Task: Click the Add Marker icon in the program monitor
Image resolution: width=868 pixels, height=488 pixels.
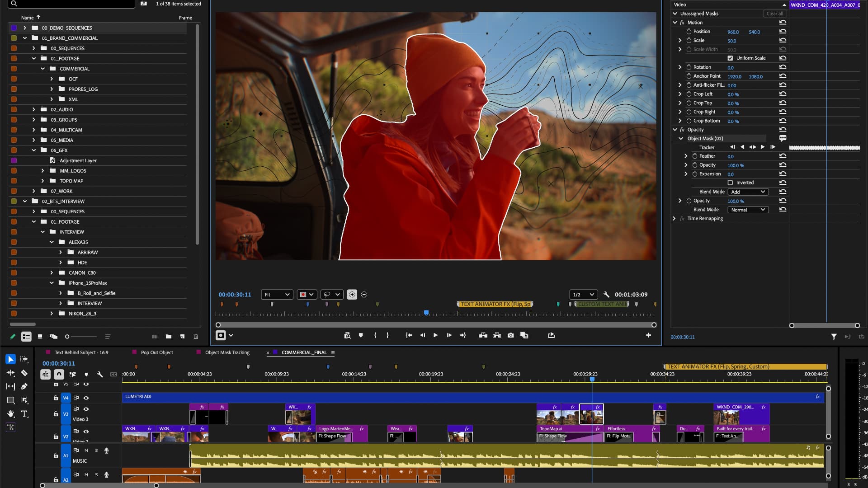Action: point(360,335)
